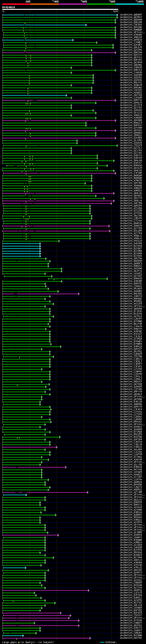Viewport: 146px width, 644px height.
Task: Select the UniRef100_A4S782 entry
Action: (x=131, y=638)
